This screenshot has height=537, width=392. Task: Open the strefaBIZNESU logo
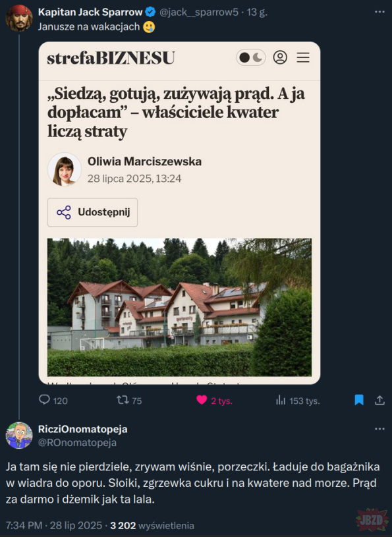pos(111,58)
